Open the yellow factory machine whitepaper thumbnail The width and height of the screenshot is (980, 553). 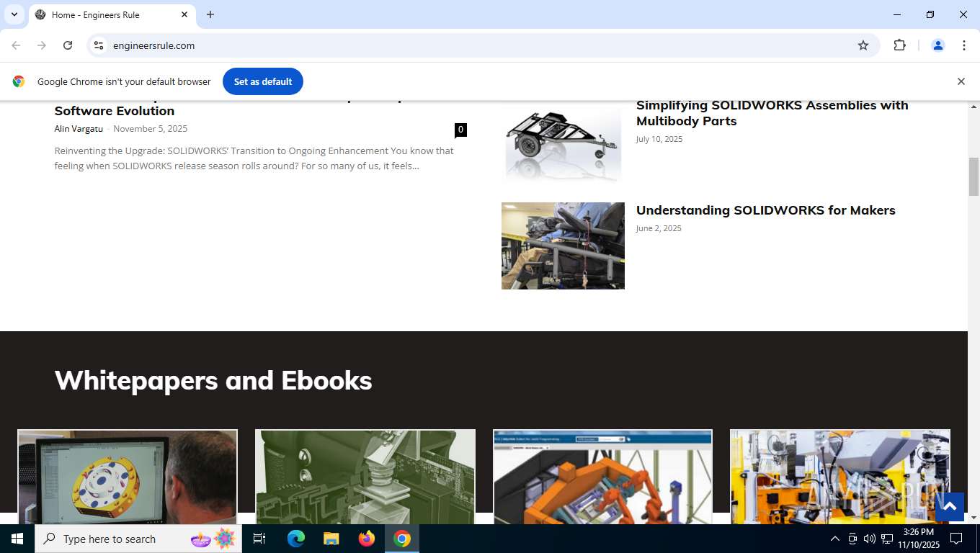(840, 477)
